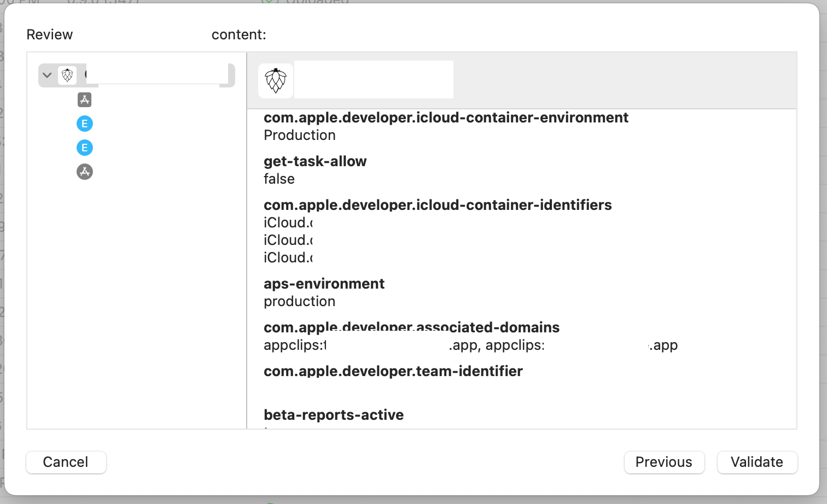Click the team-identifier entitlement key
This screenshot has height=504, width=827.
tap(393, 371)
